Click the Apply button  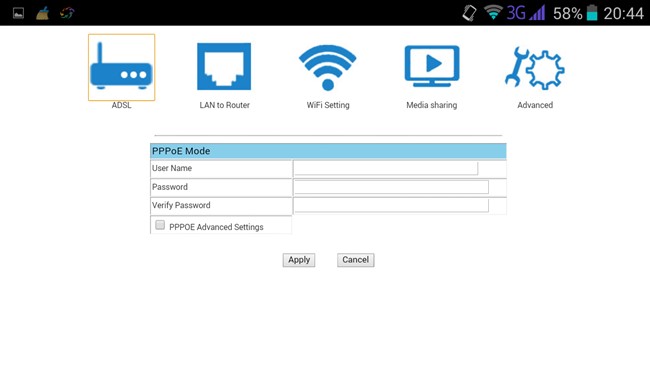[299, 260]
